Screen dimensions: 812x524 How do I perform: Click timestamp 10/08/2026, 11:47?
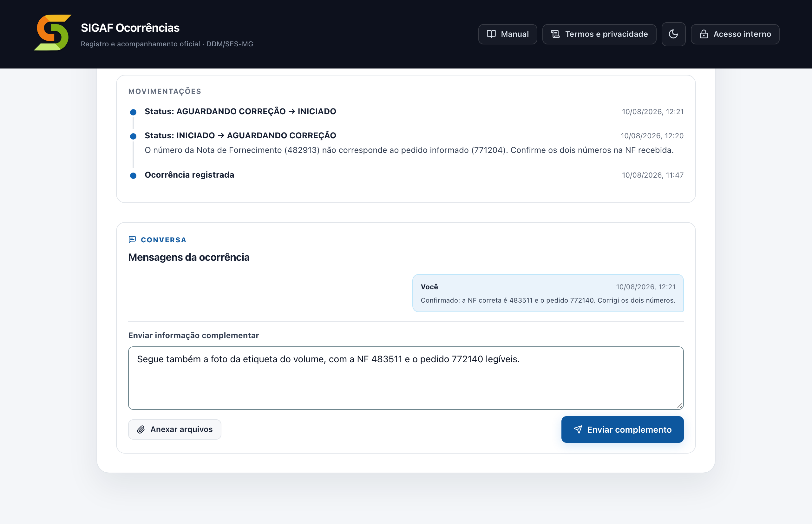[x=652, y=175]
